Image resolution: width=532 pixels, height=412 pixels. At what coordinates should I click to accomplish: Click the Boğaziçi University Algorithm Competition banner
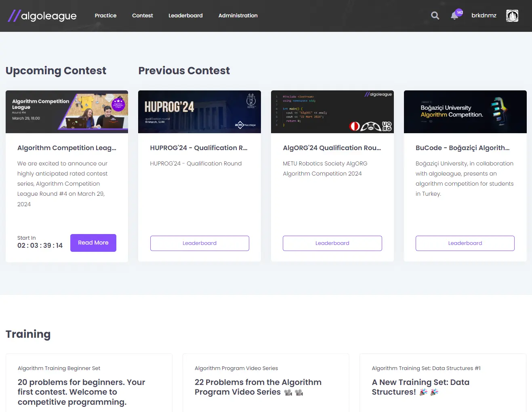click(x=465, y=112)
